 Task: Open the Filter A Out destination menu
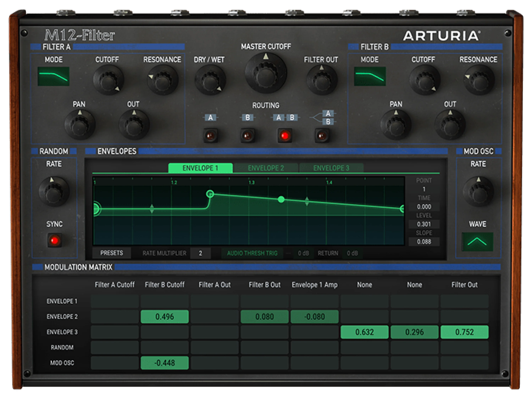point(215,285)
